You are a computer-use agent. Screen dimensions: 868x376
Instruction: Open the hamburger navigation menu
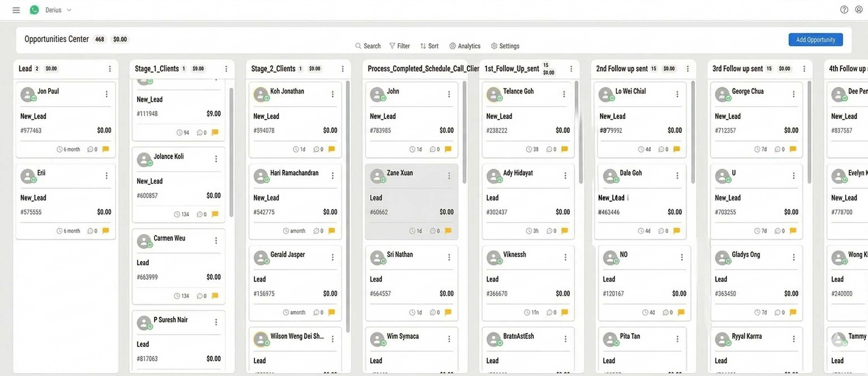(16, 10)
